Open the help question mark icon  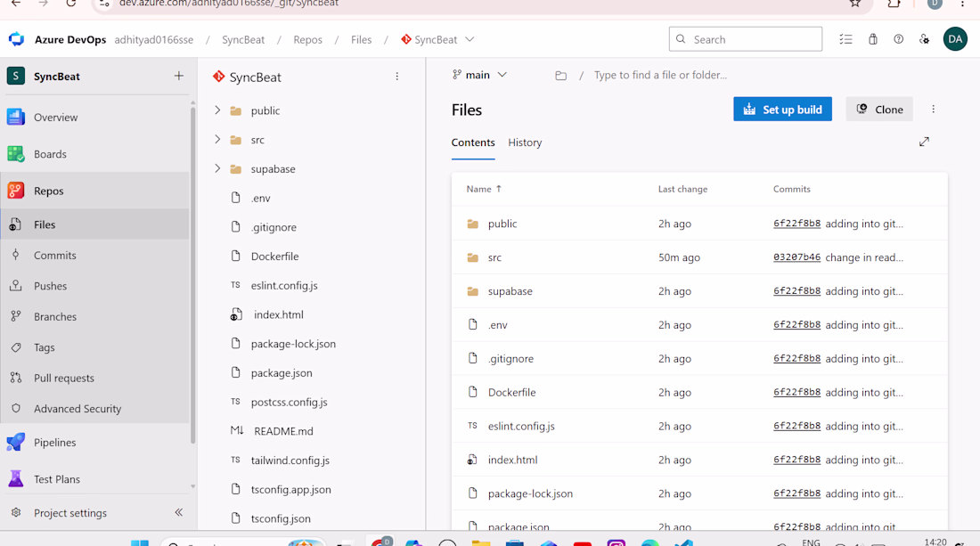[x=898, y=39]
